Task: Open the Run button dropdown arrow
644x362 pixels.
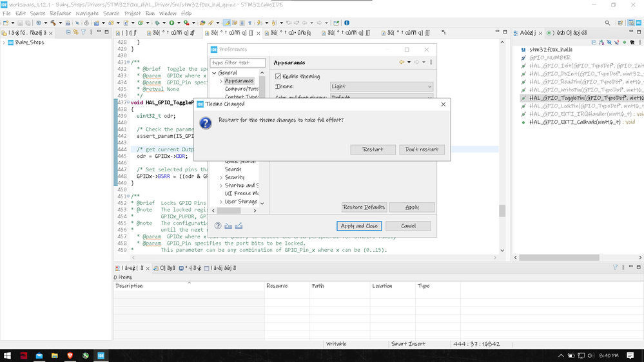Action: pos(179,23)
